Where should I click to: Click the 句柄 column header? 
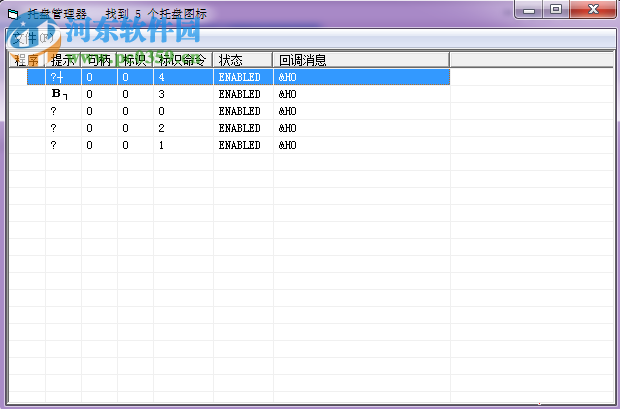(99, 60)
